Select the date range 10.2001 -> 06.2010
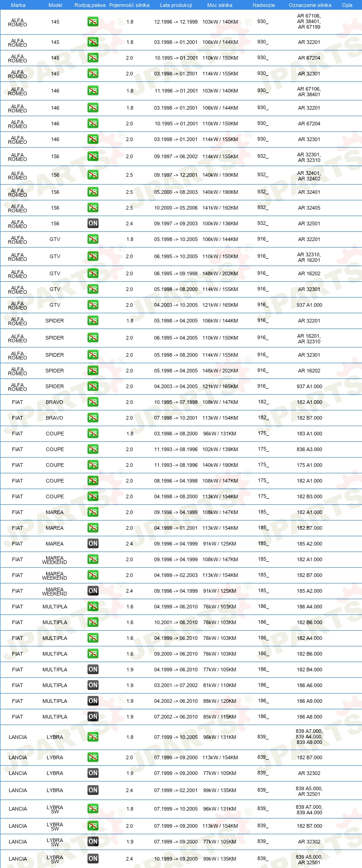This screenshot has width=362, height=868. pyautogui.click(x=176, y=622)
